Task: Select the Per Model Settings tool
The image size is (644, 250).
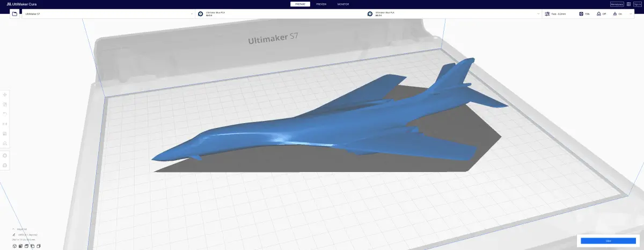Action: tap(5, 133)
